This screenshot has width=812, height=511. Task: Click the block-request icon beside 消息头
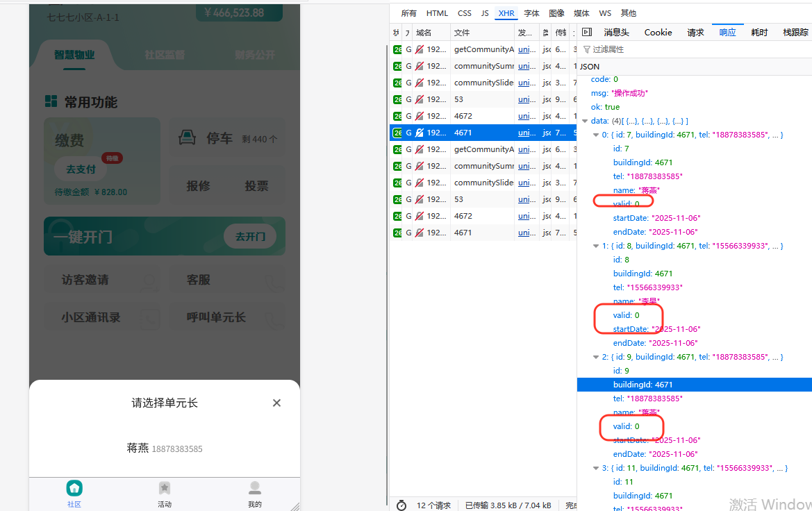[x=587, y=32]
